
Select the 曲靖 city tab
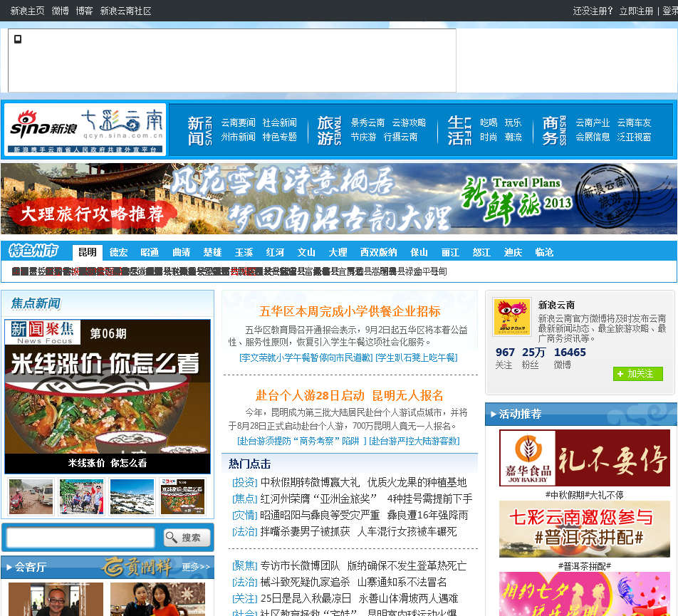pyautogui.click(x=181, y=252)
